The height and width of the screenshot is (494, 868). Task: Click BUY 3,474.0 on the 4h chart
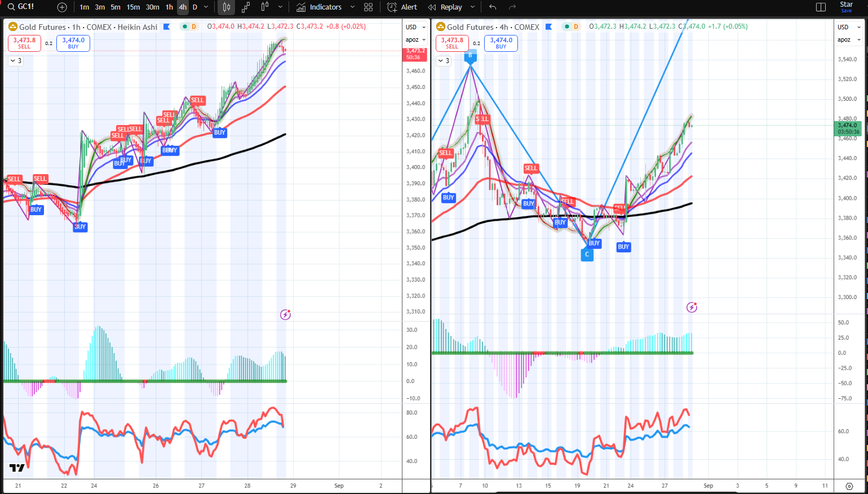click(501, 43)
